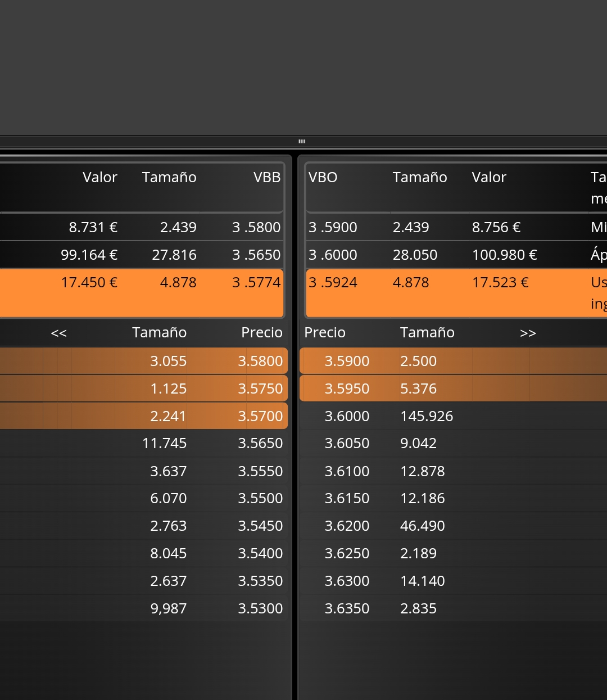Click the ask Precio column header

click(325, 332)
